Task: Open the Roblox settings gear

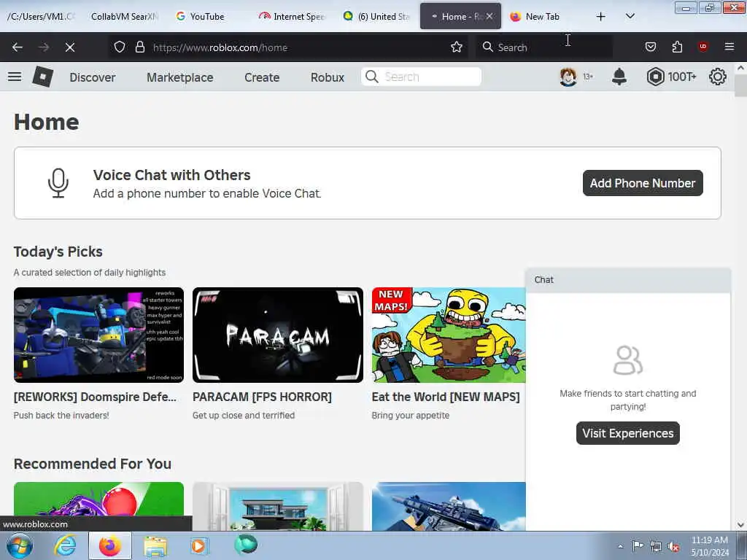Action: [718, 77]
